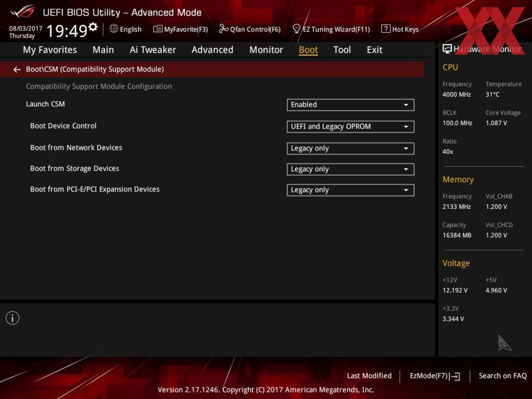Click the EZ Tuning Wizard bulb icon
The width and height of the screenshot is (532, 399).
[297, 29]
